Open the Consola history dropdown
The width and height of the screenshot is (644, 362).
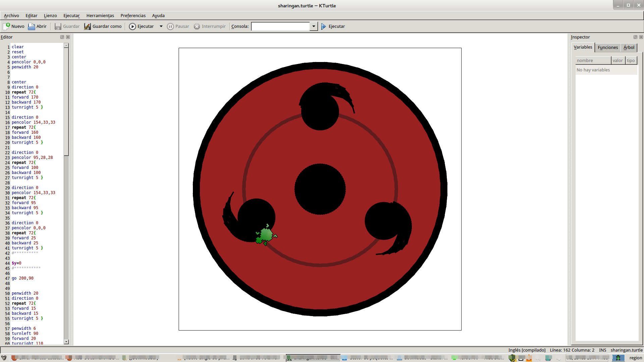[x=314, y=26]
